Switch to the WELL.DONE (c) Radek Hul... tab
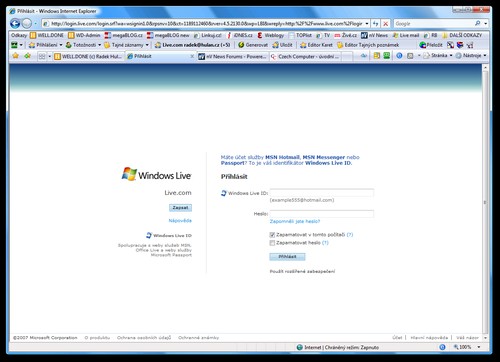Screen dimensions: 500x362 [88, 57]
